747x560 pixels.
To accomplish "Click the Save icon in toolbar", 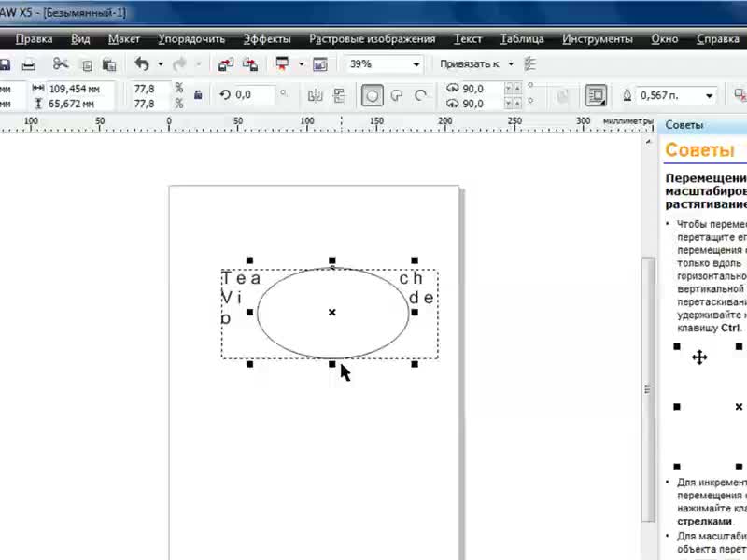I will (x=5, y=64).
